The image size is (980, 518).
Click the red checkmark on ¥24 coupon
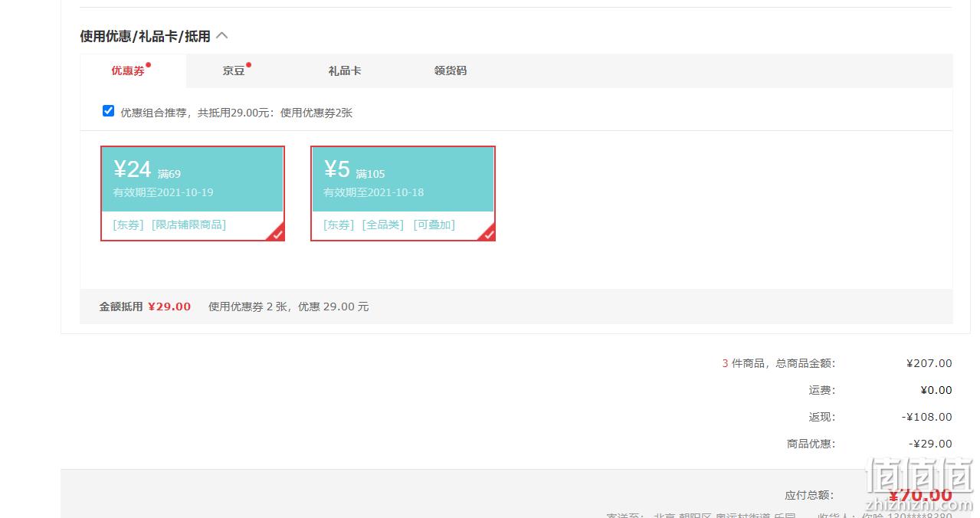(x=277, y=233)
